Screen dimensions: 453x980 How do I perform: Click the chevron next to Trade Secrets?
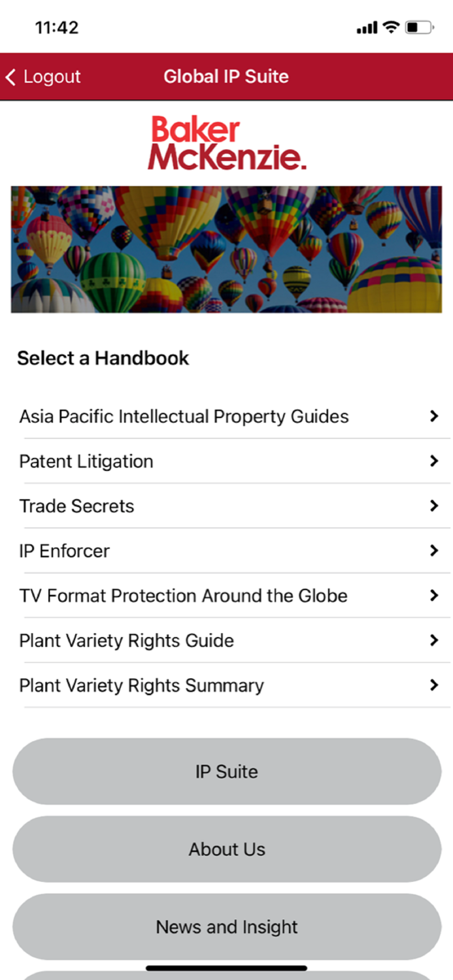pos(435,506)
